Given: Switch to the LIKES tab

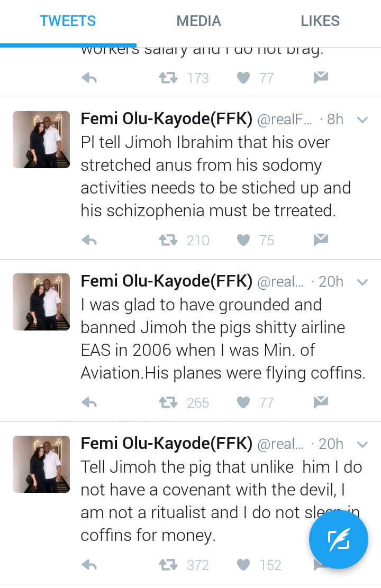Looking at the screenshot, I should coord(320,21).
